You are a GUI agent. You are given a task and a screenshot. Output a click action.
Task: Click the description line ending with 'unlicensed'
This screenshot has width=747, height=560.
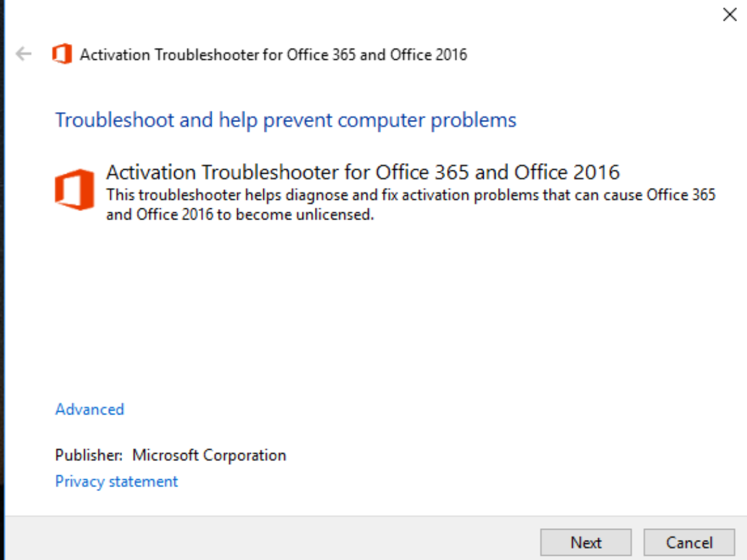pos(240,216)
